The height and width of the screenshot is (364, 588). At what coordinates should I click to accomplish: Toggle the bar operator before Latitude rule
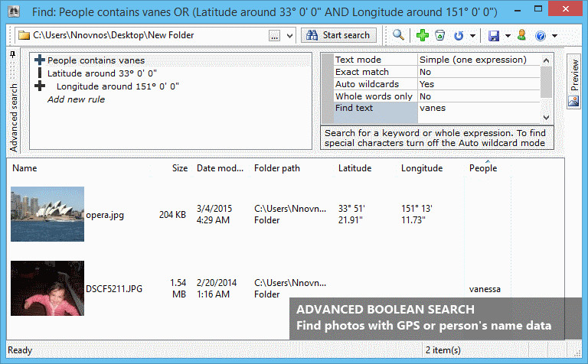(40, 73)
